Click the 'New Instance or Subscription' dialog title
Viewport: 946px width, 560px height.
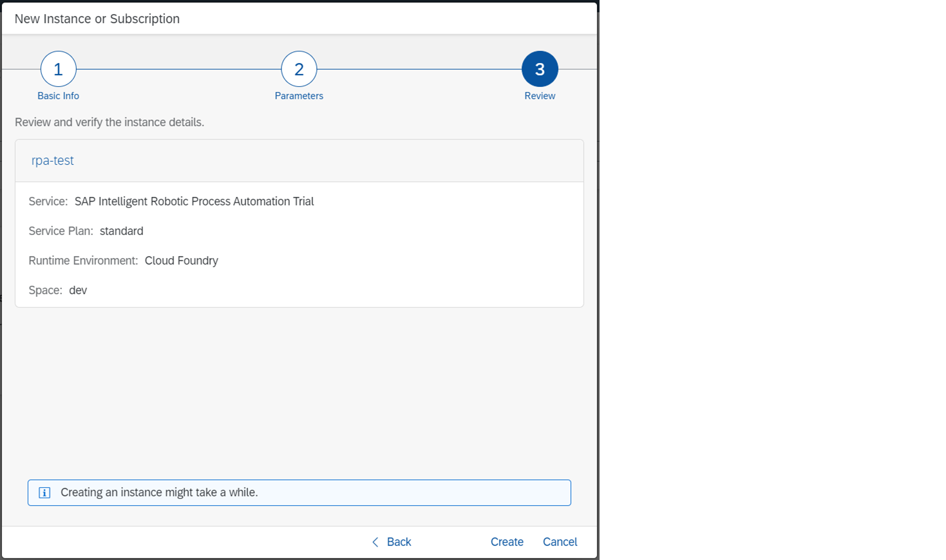[97, 19]
